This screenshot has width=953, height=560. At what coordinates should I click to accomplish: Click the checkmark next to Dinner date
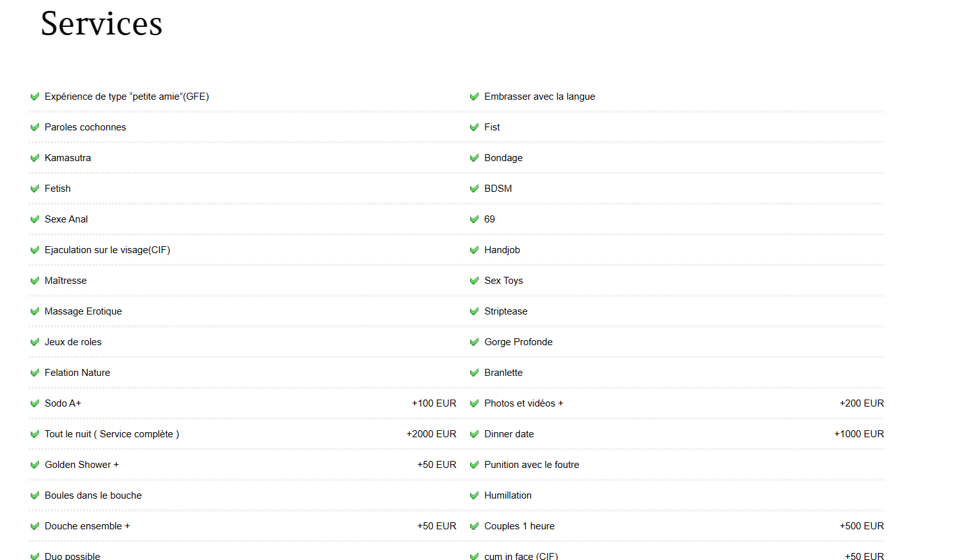point(475,434)
